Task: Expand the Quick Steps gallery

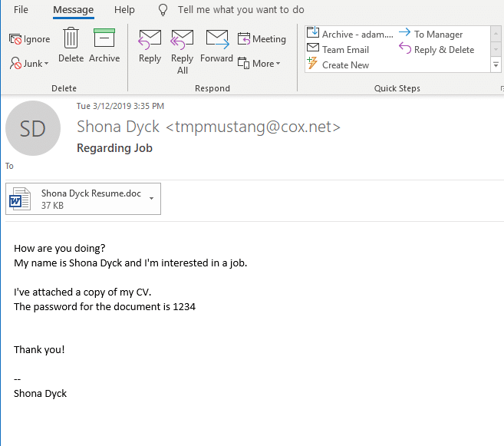Action: [496, 65]
